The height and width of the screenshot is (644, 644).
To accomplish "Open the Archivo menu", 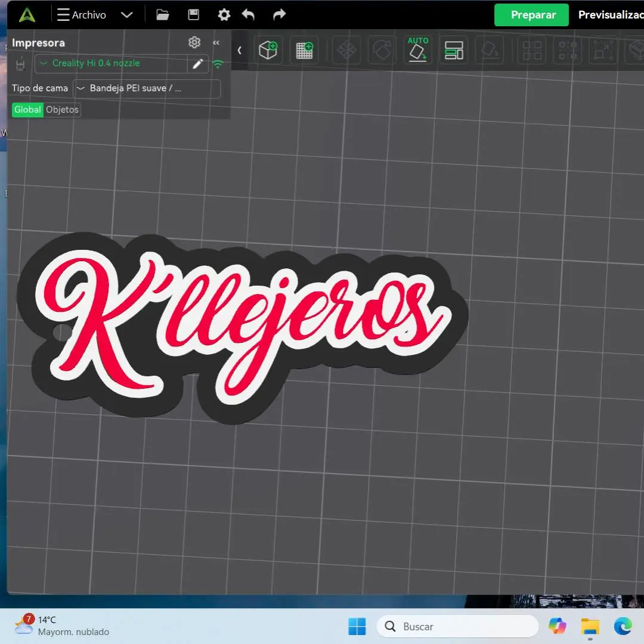I will tap(82, 15).
